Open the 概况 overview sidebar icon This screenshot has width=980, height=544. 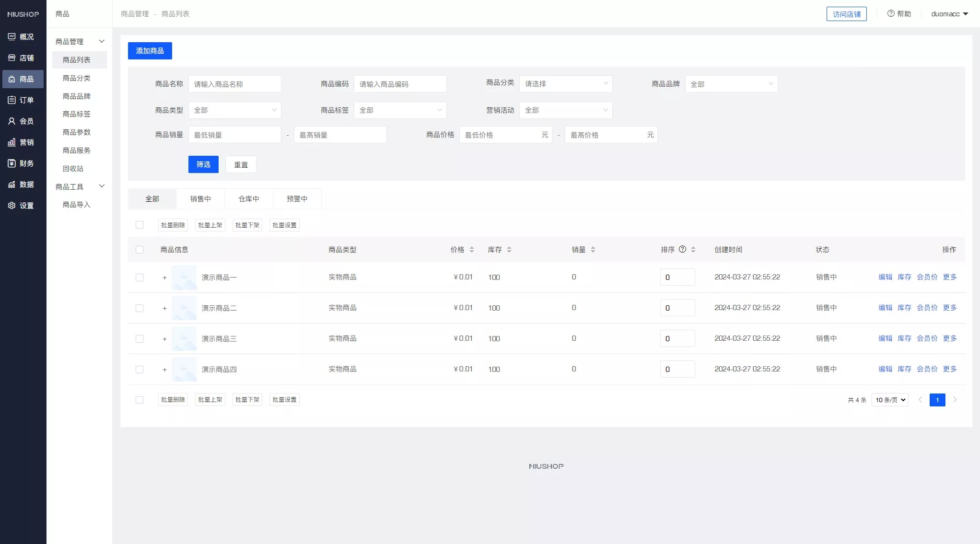pyautogui.click(x=12, y=37)
